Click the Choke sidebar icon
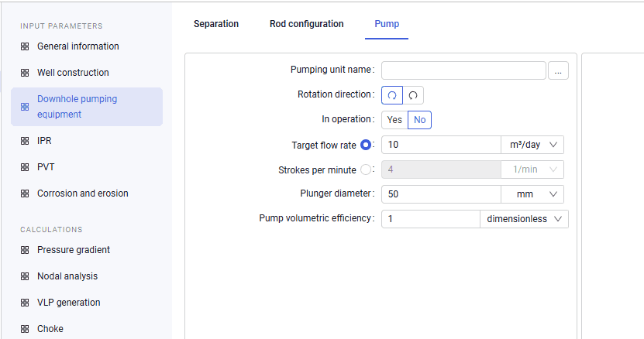Viewport: 644px width, 339px height. 25,329
